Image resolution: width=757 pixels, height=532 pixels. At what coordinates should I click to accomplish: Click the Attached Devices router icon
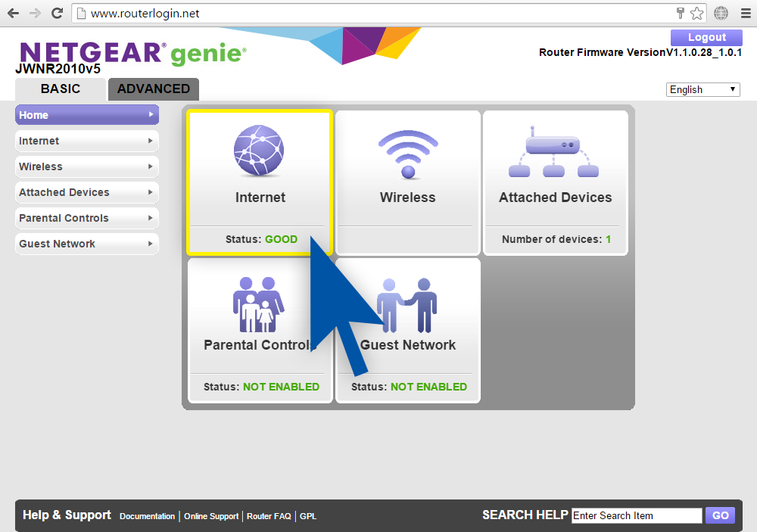pos(554,151)
